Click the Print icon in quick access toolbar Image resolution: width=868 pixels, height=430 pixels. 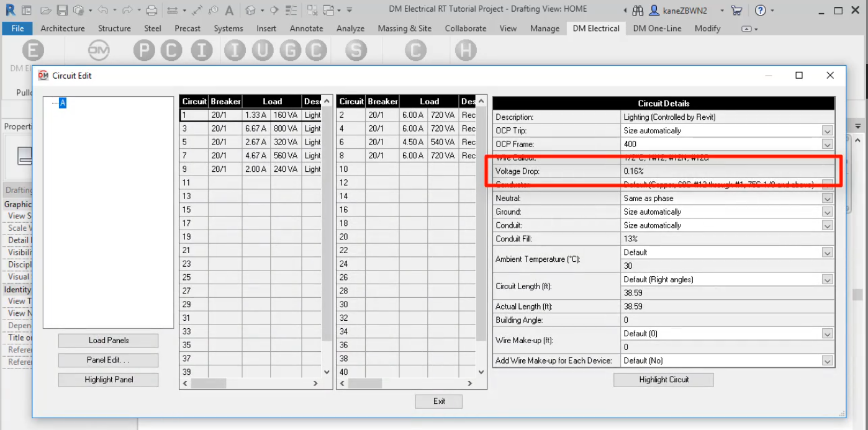tap(151, 11)
